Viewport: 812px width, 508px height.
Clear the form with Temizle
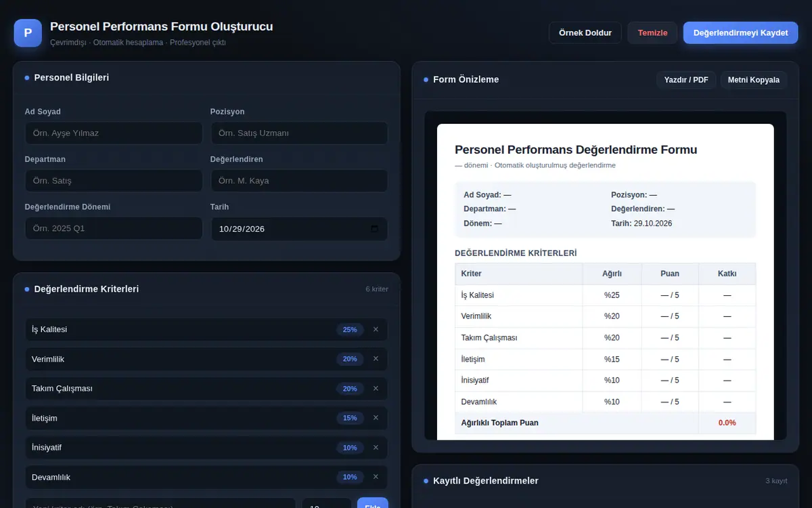pos(652,33)
